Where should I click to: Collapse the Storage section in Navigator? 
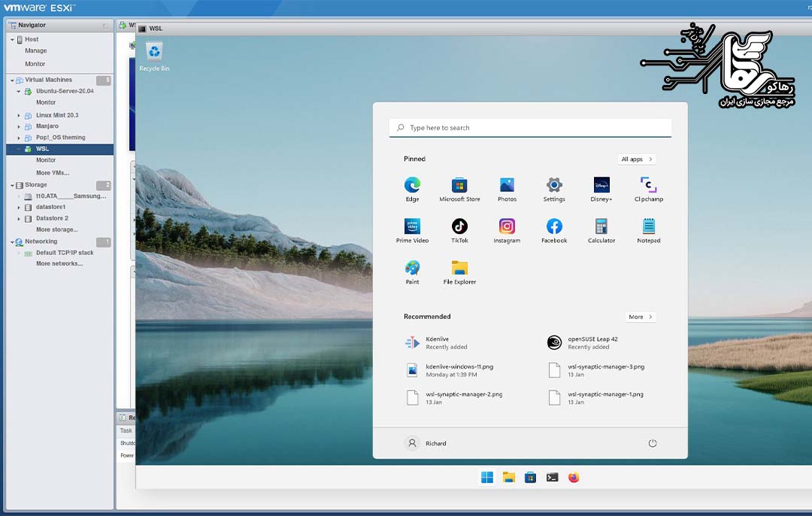click(12, 185)
